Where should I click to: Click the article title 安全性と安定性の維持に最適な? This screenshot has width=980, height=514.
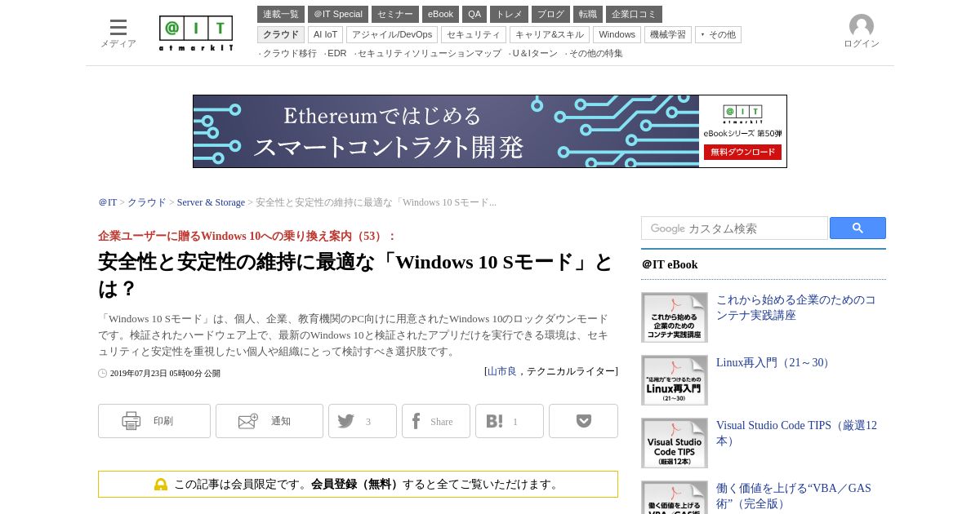coord(356,275)
